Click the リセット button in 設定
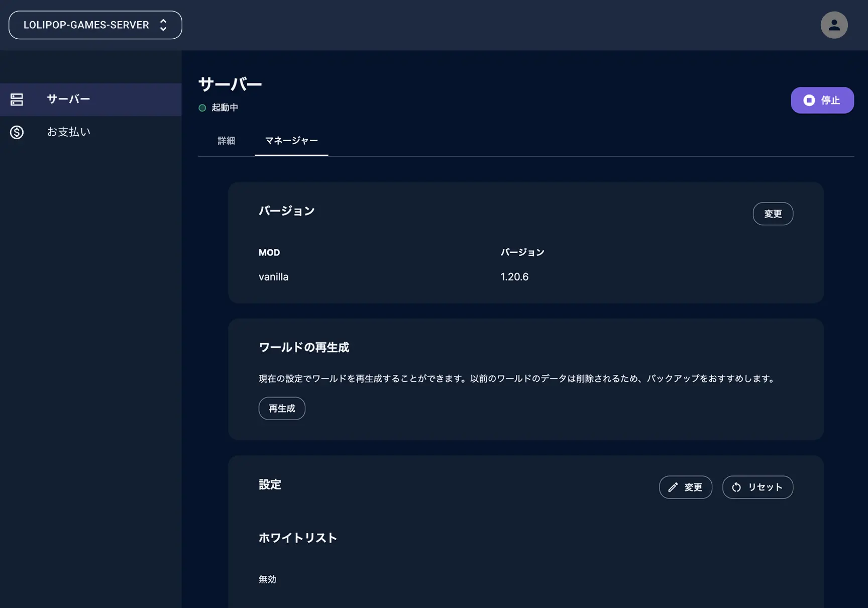This screenshot has height=608, width=868. [757, 487]
